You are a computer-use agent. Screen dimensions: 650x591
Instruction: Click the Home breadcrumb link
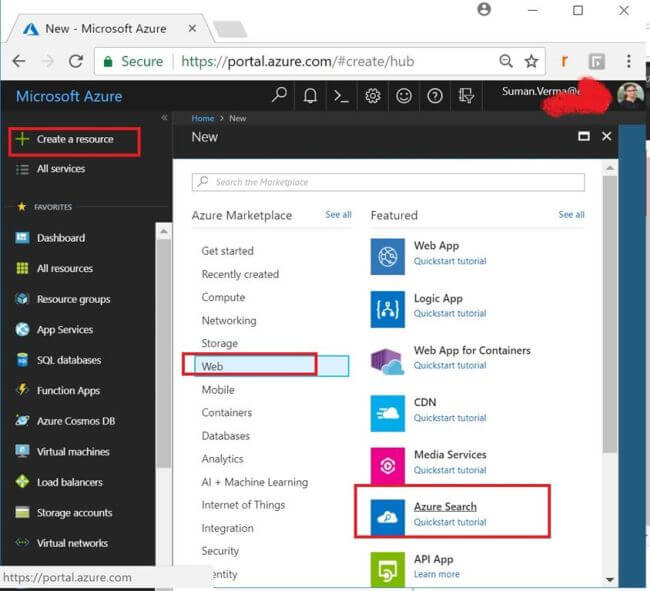pyautogui.click(x=202, y=119)
